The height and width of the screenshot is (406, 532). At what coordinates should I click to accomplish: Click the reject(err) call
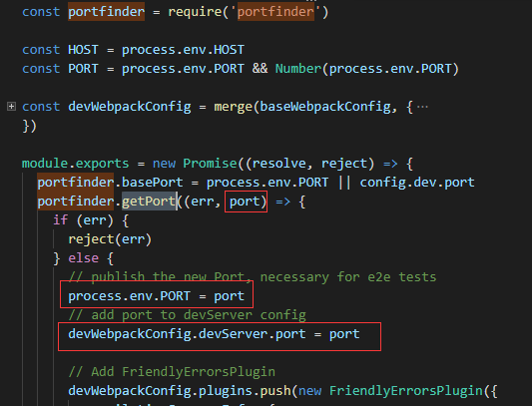(110, 239)
